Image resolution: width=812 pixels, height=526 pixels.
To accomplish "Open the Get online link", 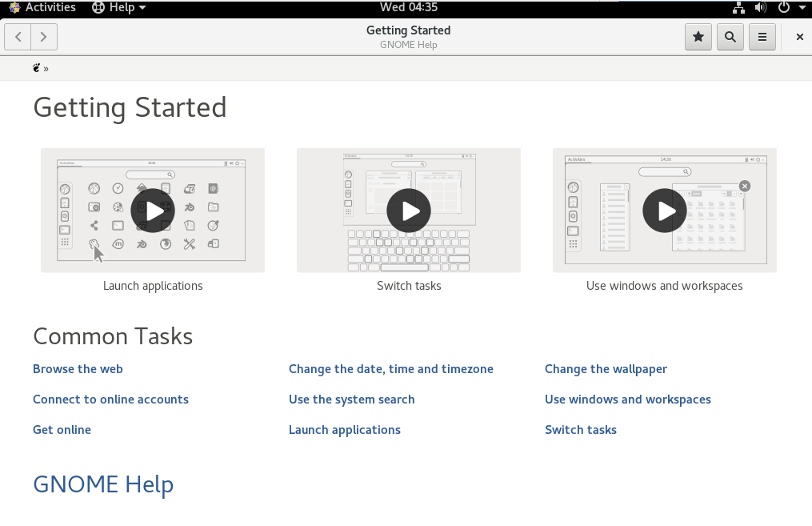I will pyautogui.click(x=62, y=430).
